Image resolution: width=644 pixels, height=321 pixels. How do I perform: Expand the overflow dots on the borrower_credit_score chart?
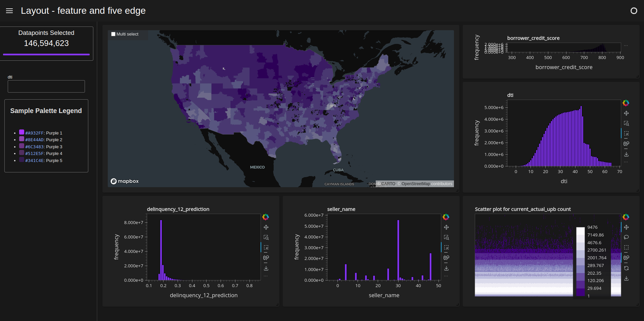pyautogui.click(x=626, y=46)
